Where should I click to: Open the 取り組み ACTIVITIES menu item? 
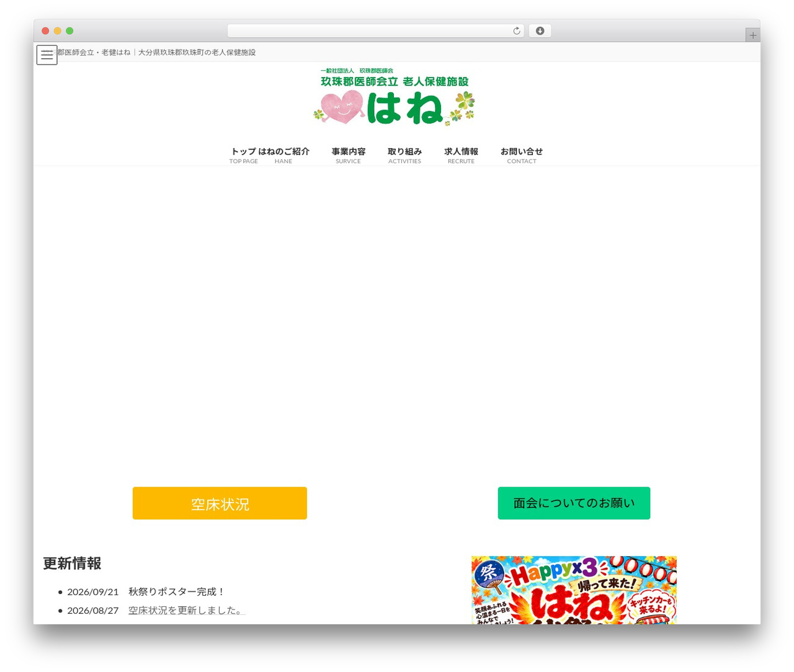[x=404, y=156]
